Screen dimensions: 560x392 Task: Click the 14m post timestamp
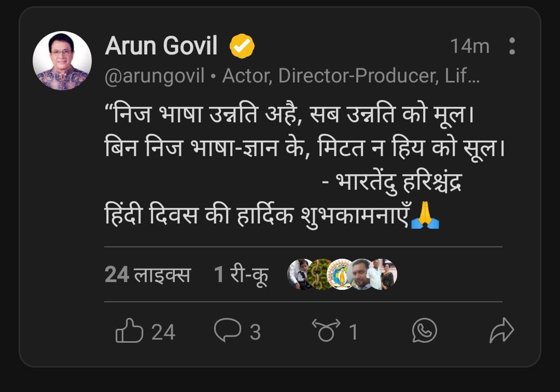469,47
